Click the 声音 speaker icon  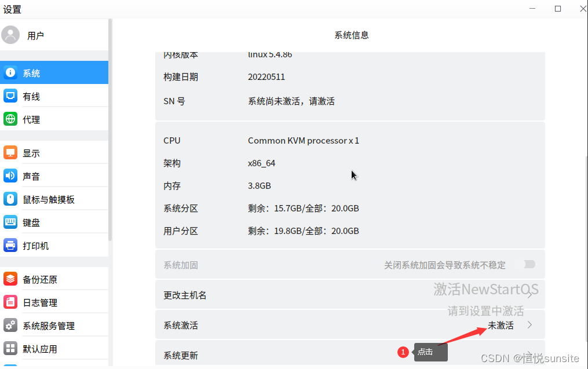pyautogui.click(x=10, y=176)
